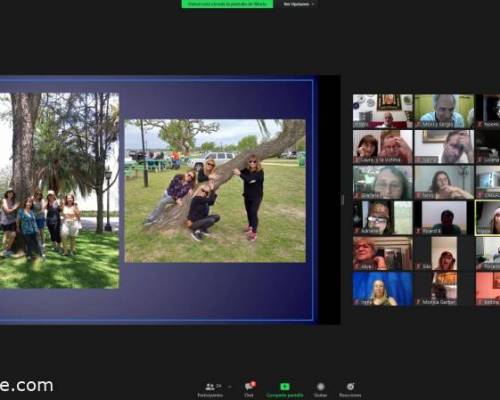The width and height of the screenshot is (500, 400).
Task: Select the woman with glasses bottom-left tile
Action: [x=383, y=253]
